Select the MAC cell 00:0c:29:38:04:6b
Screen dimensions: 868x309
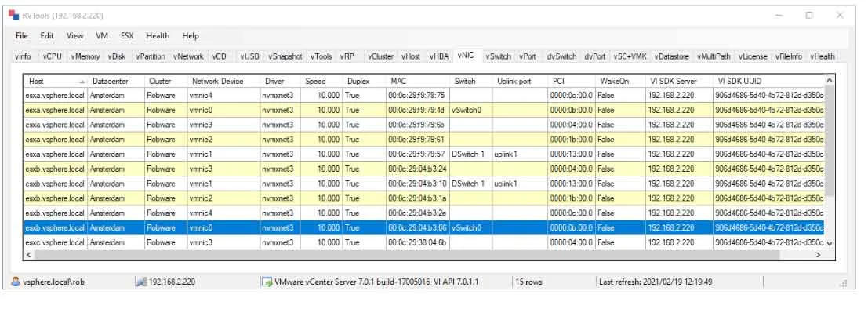418,242
